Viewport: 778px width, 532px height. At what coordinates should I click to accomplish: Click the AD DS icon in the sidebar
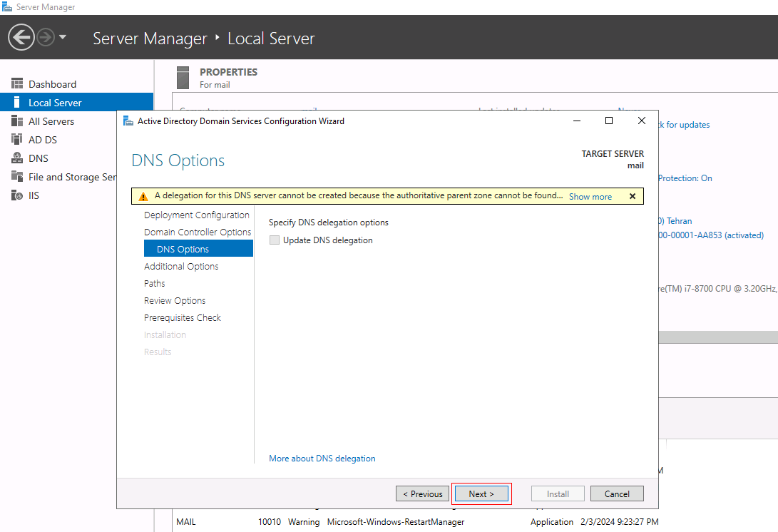point(17,140)
